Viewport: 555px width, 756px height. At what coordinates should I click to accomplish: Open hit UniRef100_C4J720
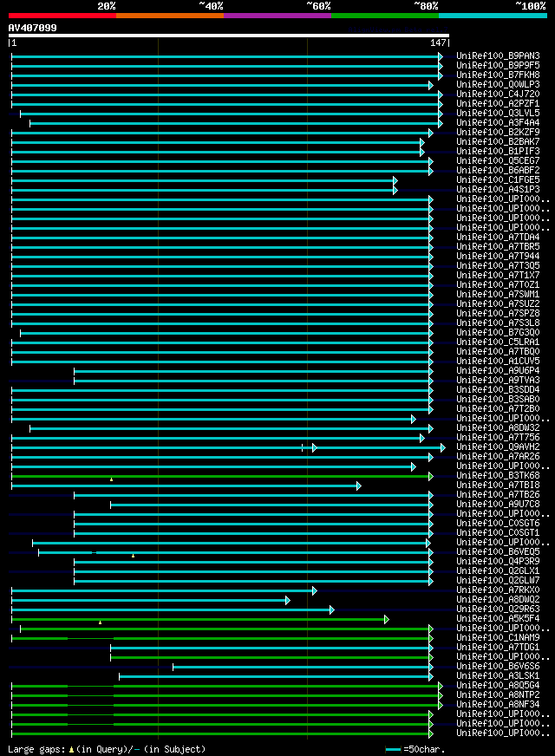[498, 94]
